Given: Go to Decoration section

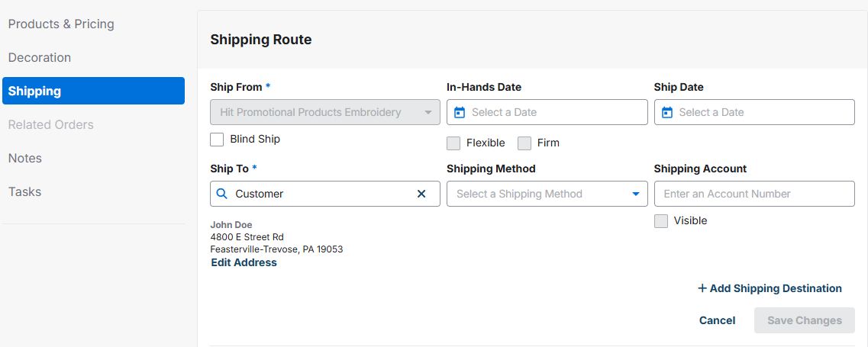Looking at the screenshot, I should pyautogui.click(x=40, y=57).
